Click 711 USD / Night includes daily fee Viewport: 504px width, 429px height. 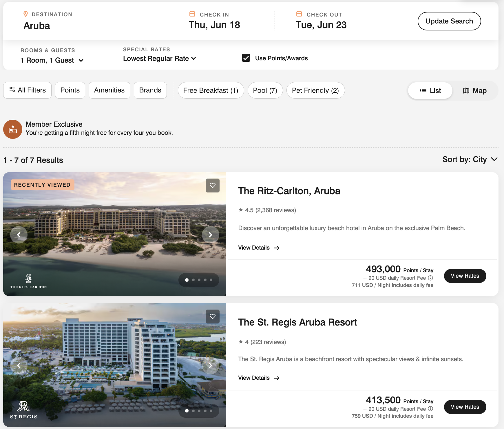coord(392,285)
